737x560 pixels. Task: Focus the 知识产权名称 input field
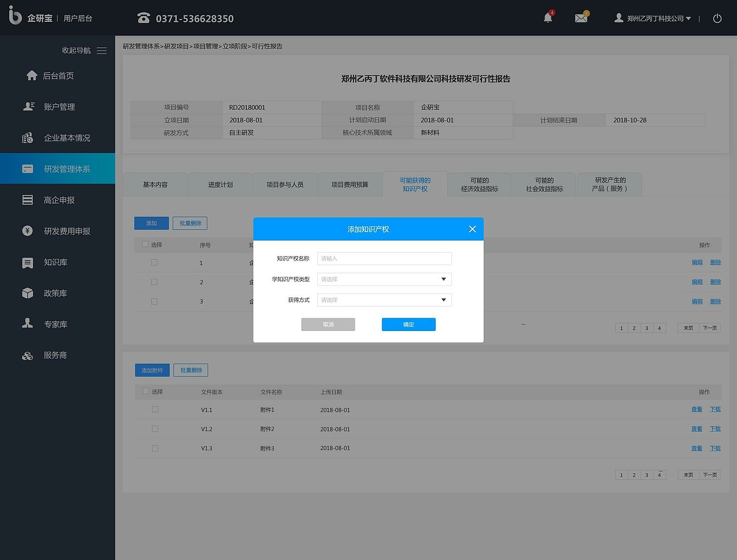384,258
